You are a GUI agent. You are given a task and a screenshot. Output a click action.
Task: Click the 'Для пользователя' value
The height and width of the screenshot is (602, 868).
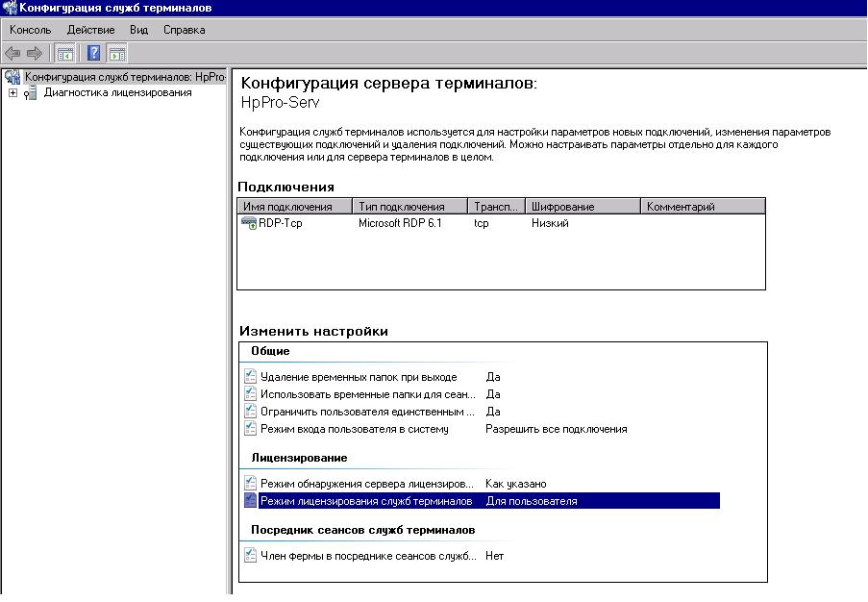pos(532,501)
